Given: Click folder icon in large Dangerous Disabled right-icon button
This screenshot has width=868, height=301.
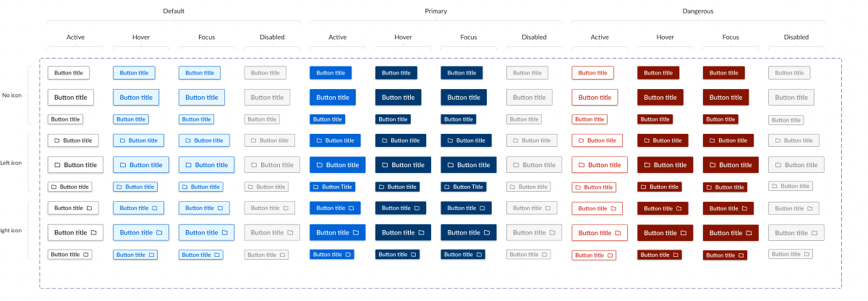Looking at the screenshot, I should click(814, 233).
